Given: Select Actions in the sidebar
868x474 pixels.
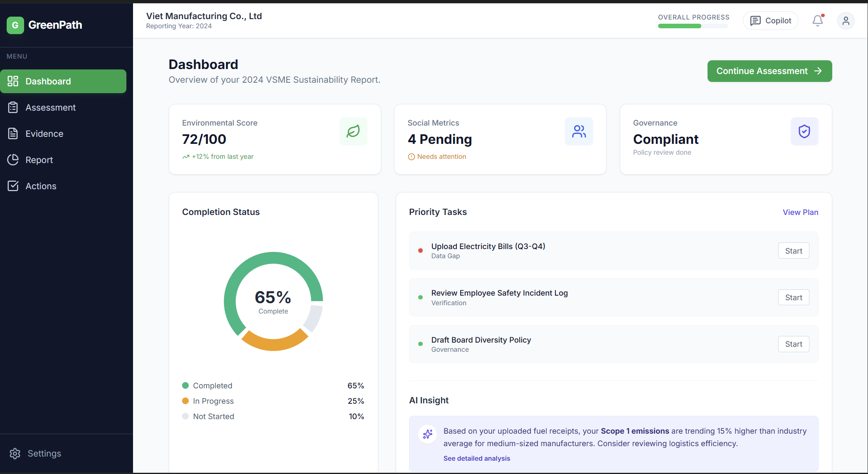Looking at the screenshot, I should pyautogui.click(x=41, y=186).
